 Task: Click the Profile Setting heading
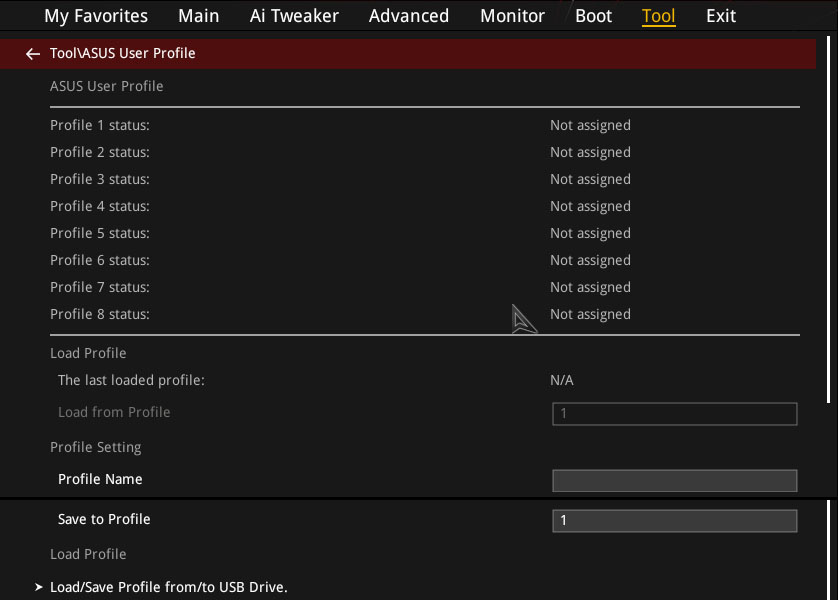point(96,447)
